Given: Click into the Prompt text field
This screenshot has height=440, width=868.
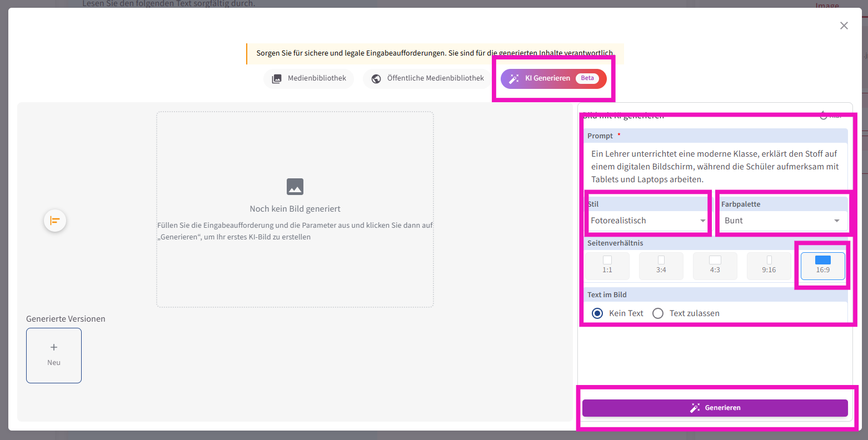Looking at the screenshot, I should pos(715,167).
